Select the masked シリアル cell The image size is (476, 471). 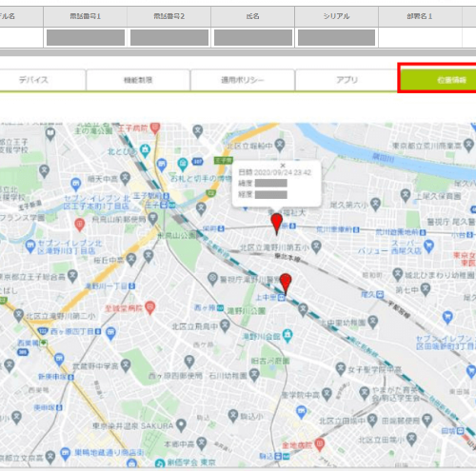click(x=336, y=37)
